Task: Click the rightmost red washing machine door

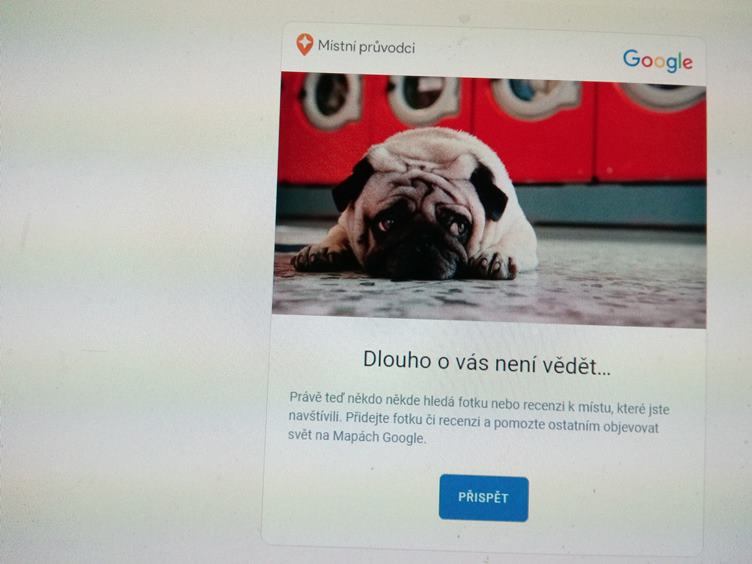Action: [664, 96]
